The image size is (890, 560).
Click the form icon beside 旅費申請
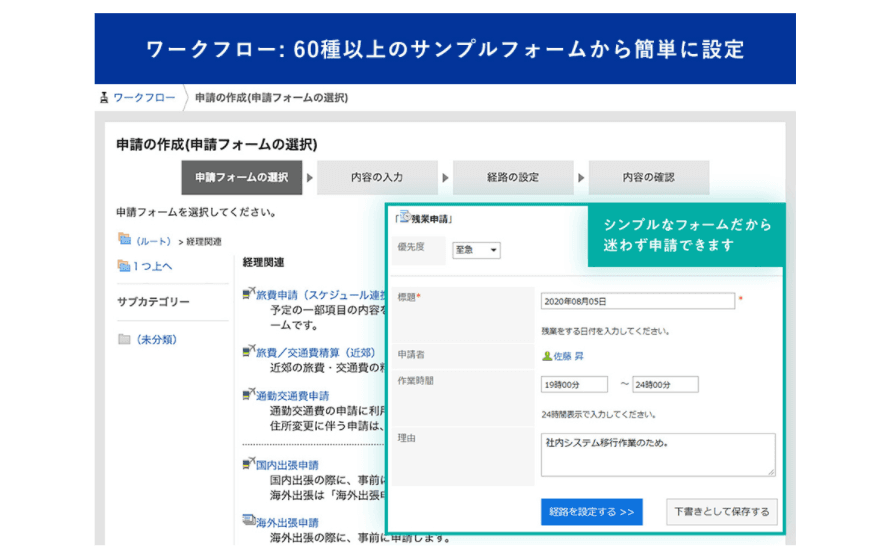click(x=249, y=293)
